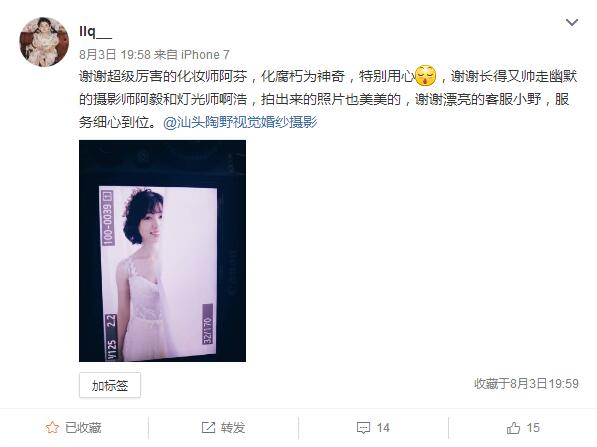Screen dimensions: 597x447
Task: Click the post body text paragraph
Action: pyautogui.click(x=328, y=99)
